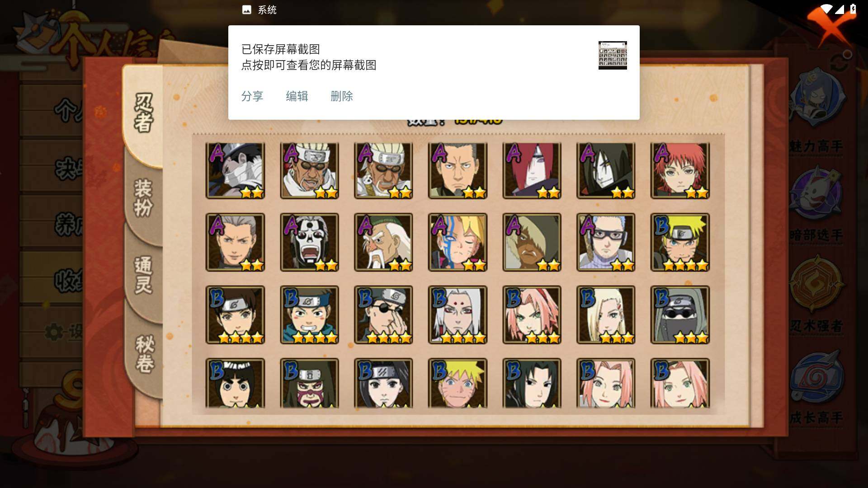
Task: Select the red-haired Sasori A-rank portrait
Action: [680, 170]
